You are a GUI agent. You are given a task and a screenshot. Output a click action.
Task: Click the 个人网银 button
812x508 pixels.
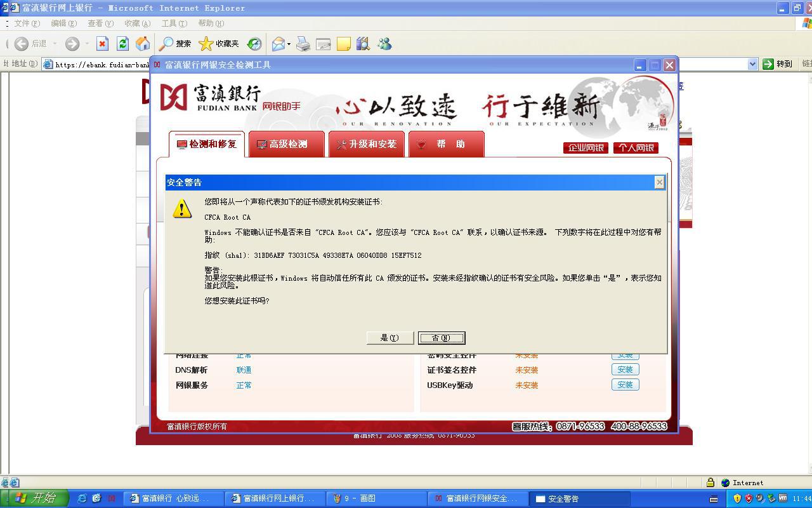click(x=636, y=148)
